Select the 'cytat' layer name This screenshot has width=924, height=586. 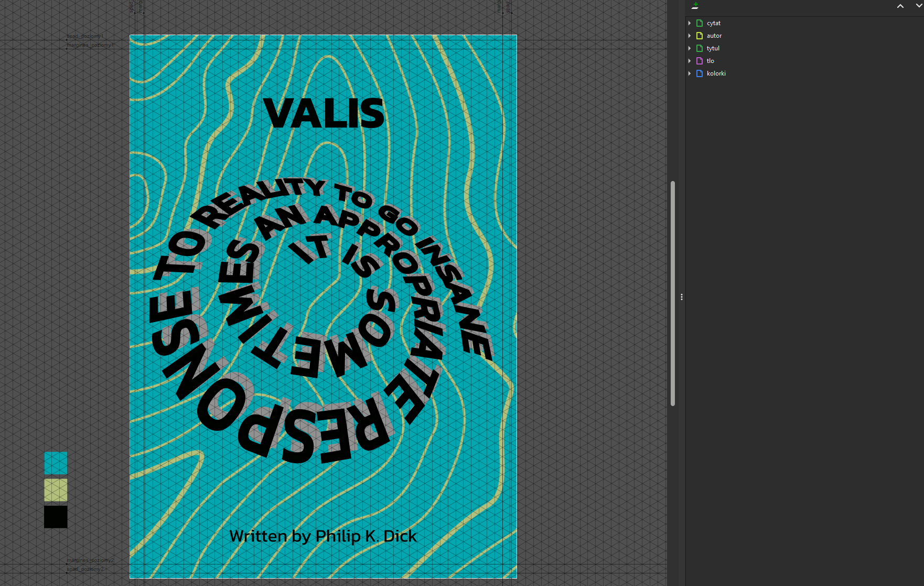713,23
